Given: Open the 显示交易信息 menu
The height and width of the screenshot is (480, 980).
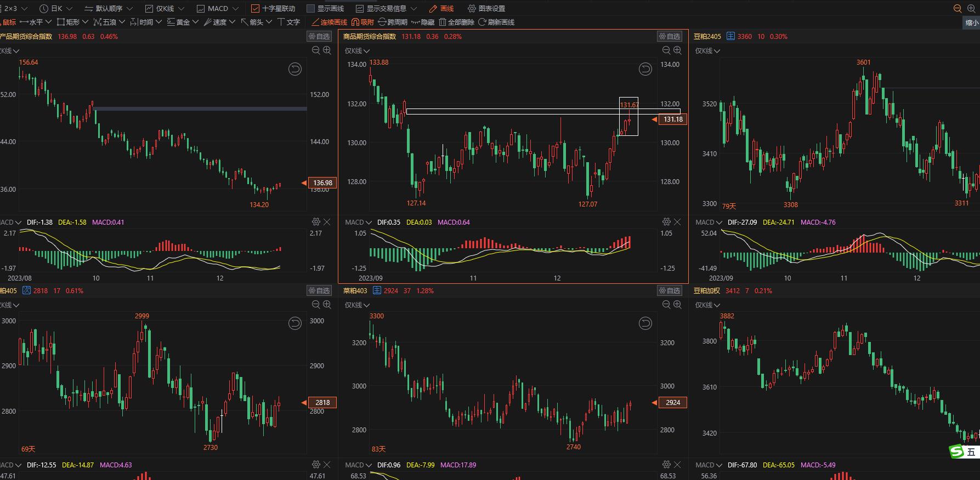Looking at the screenshot, I should [386, 9].
